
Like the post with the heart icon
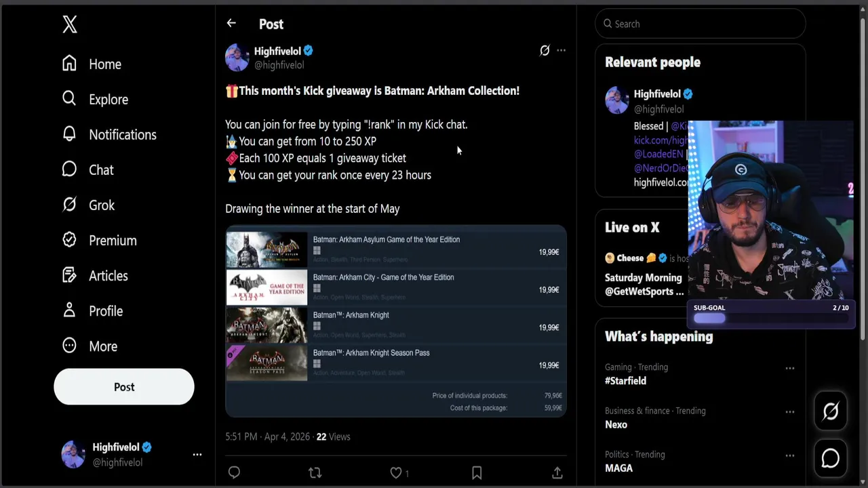coord(395,472)
